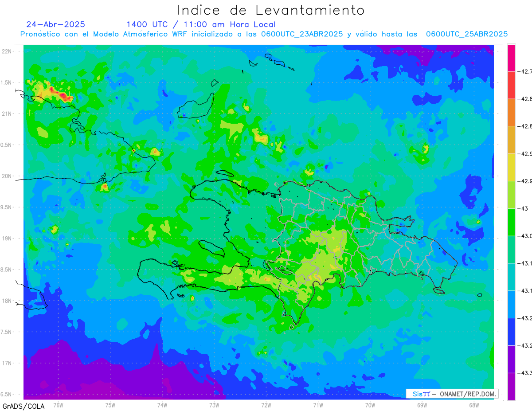The image size is (532, 411).
Task: Click the '18N' latitude label
Action: point(8,301)
